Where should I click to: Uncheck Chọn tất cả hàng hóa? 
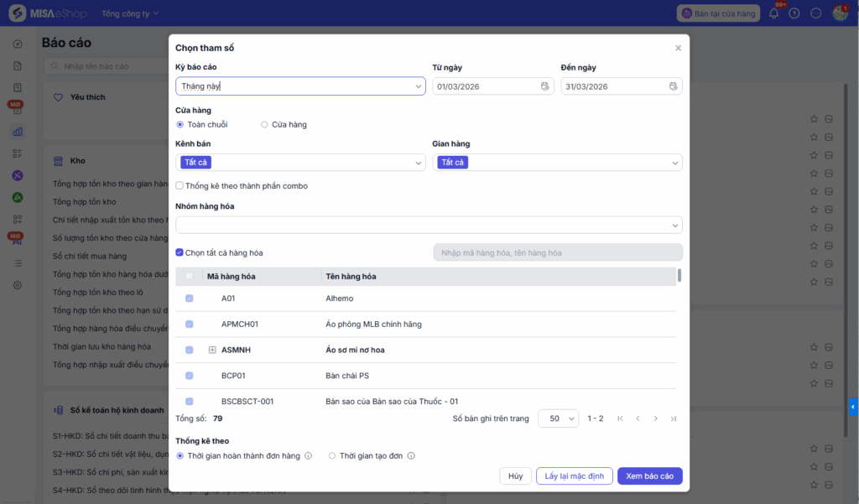coord(180,252)
